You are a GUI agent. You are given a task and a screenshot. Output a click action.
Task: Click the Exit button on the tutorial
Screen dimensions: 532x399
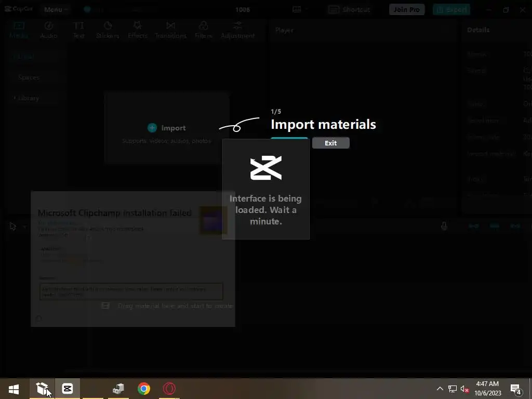tap(330, 143)
